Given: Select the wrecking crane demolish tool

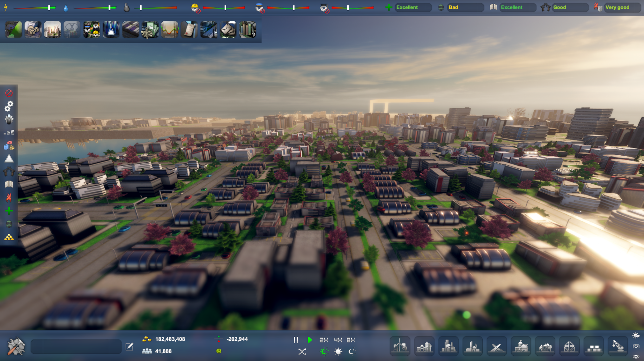Looking at the screenshot, I should 618,346.
